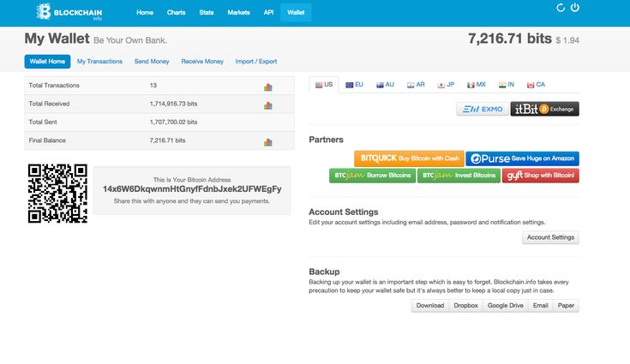Click the itBit Exchange banner
This screenshot has height=364, width=630.
[x=544, y=109]
